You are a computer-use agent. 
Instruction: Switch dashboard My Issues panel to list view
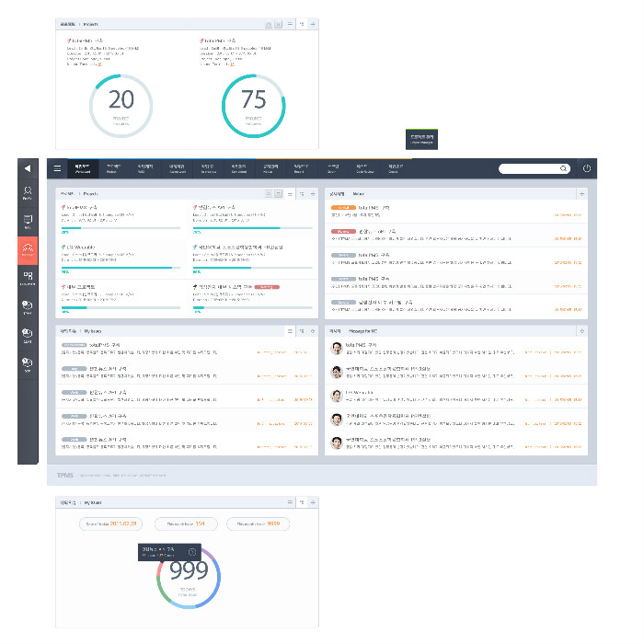click(x=290, y=329)
